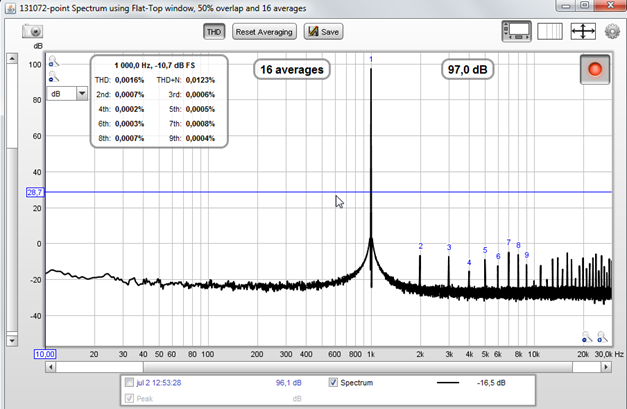Viewport: 627px width, 409px height.
Task: Toggle the Spectrum trace checkbox
Action: pos(333,383)
